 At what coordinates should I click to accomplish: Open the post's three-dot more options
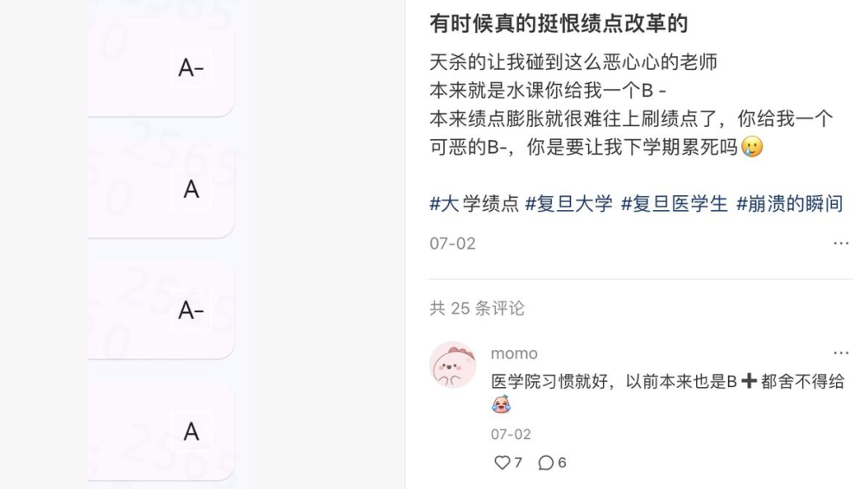[840, 244]
